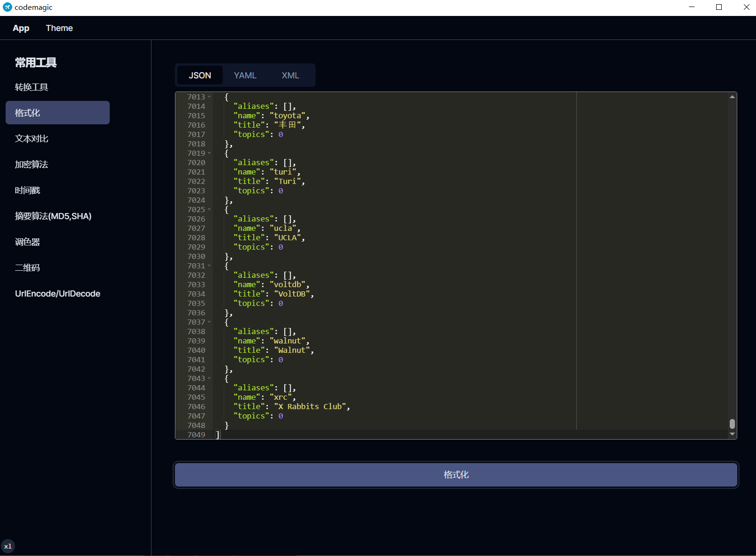Switch to the YAML tab

(245, 75)
